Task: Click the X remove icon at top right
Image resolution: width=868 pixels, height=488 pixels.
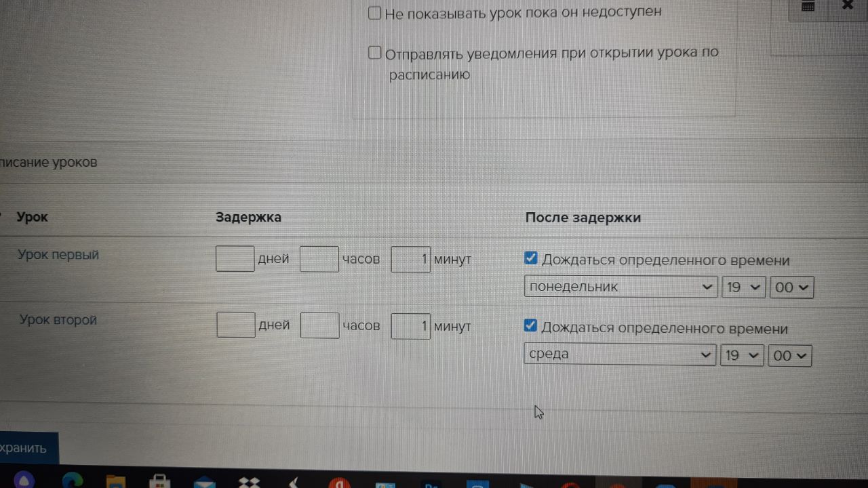Action: pos(848,5)
